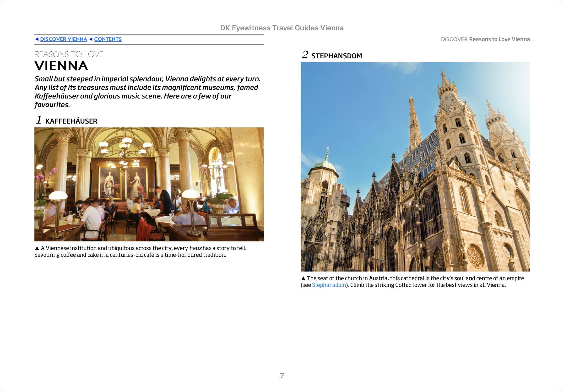Open the Stephansdom cathedral photo

[x=415, y=167]
